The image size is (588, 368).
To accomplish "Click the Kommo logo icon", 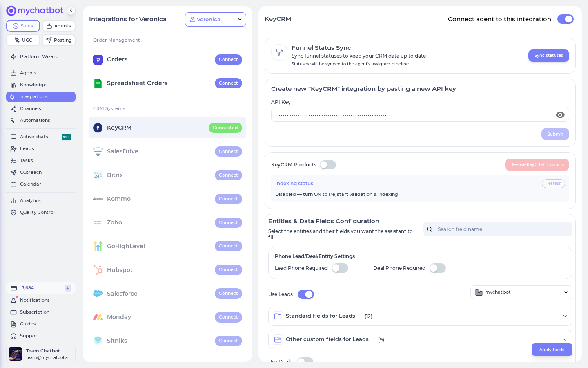I will (98, 199).
